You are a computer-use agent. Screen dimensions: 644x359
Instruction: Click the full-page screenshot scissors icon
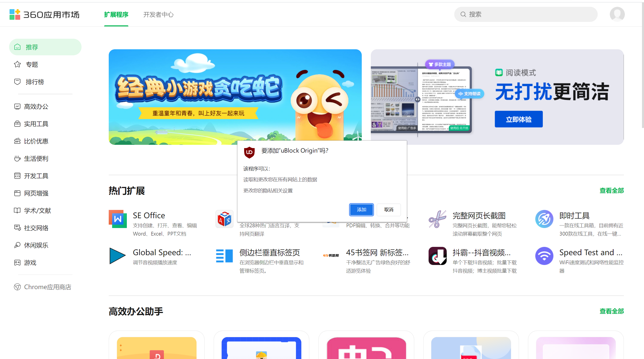tap(437, 219)
